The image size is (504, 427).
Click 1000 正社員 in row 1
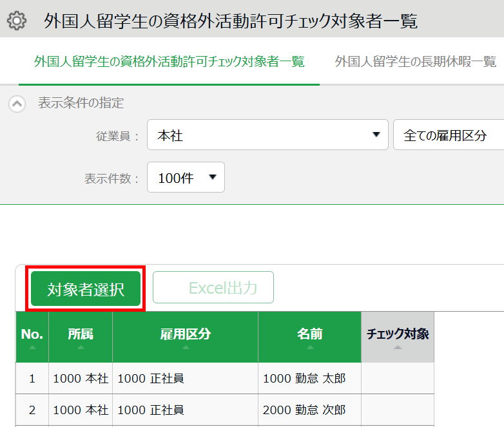click(185, 379)
